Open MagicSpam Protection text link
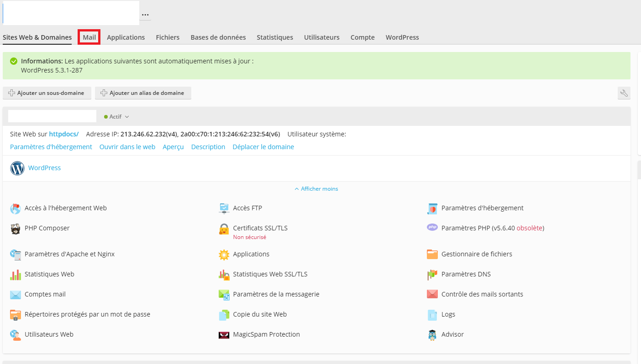641x364 pixels. pos(267,334)
